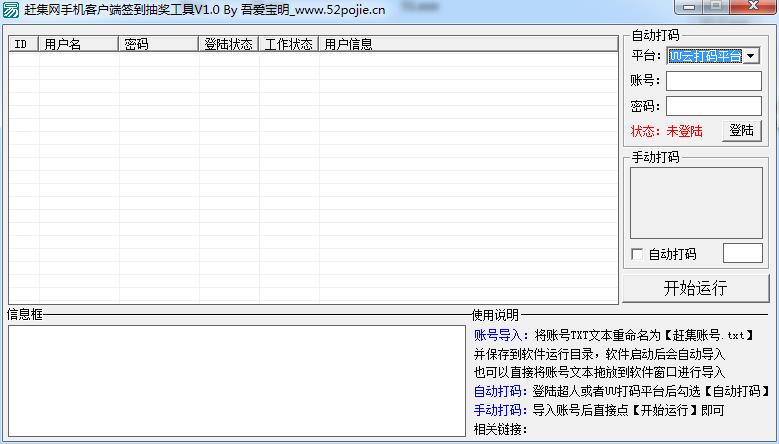Click the 账号 input field
Image resolution: width=779 pixels, height=444 pixels.
(713, 81)
